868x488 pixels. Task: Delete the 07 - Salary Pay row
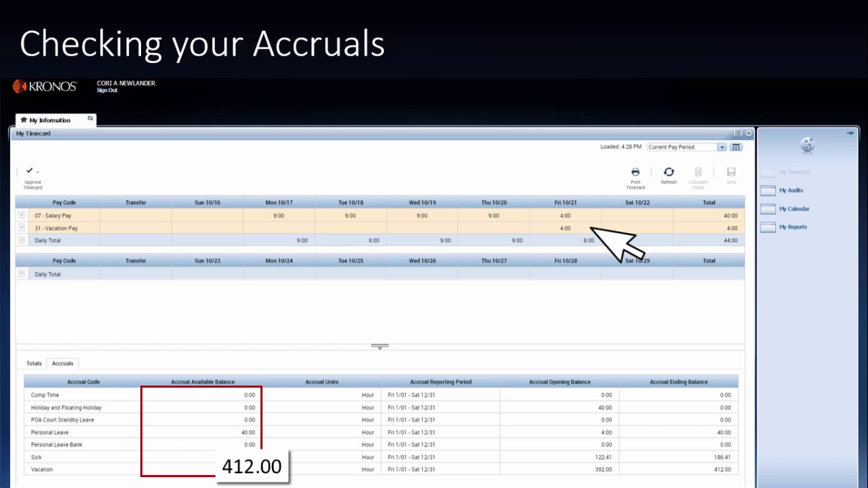tap(22, 215)
